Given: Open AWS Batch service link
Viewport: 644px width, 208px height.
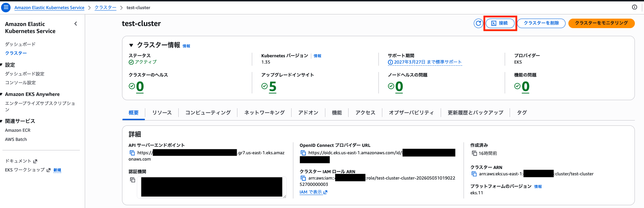Looking at the screenshot, I should pos(16,139).
